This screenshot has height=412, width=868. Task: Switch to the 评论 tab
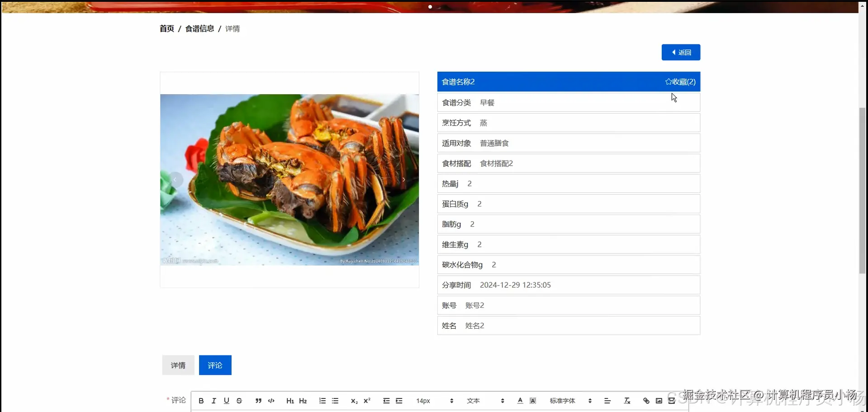pos(215,365)
